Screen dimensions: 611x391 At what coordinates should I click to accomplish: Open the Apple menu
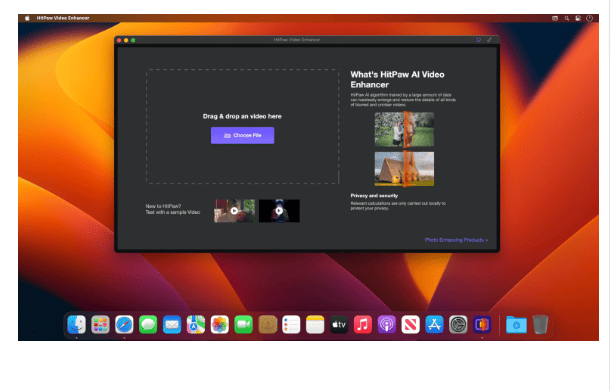click(27, 18)
